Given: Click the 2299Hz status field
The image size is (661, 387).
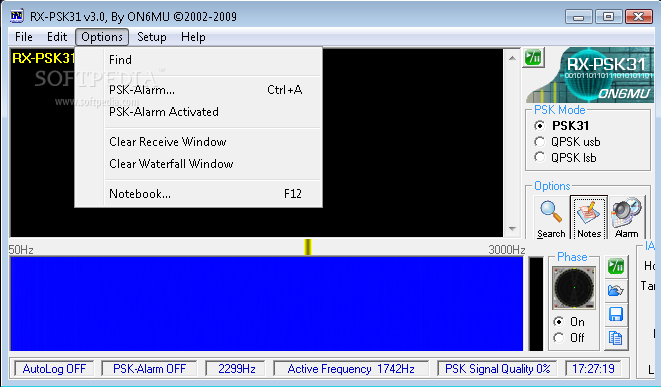Looking at the screenshot, I should tap(236, 369).
